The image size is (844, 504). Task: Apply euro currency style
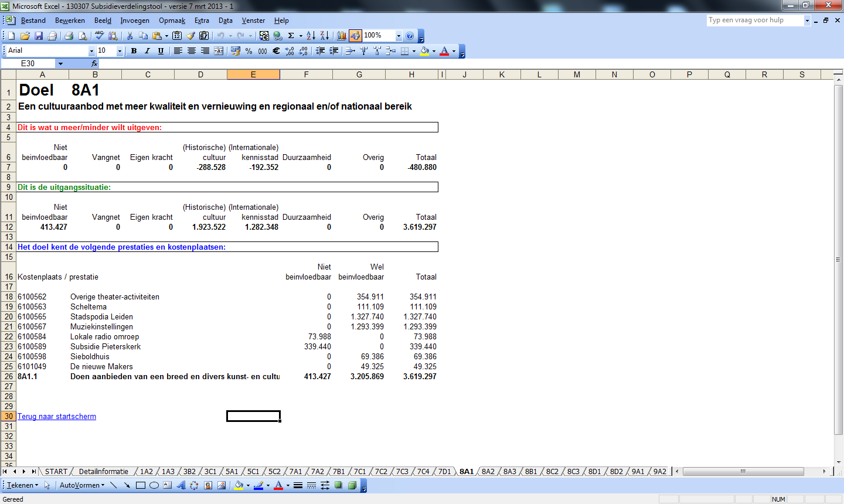coord(276,51)
